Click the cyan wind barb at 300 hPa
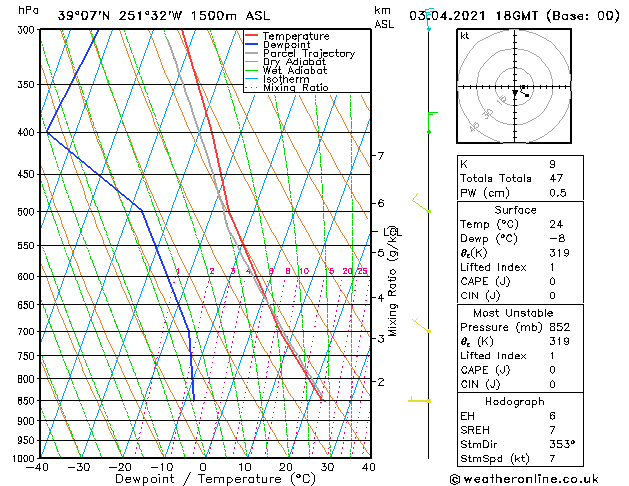 429,19
